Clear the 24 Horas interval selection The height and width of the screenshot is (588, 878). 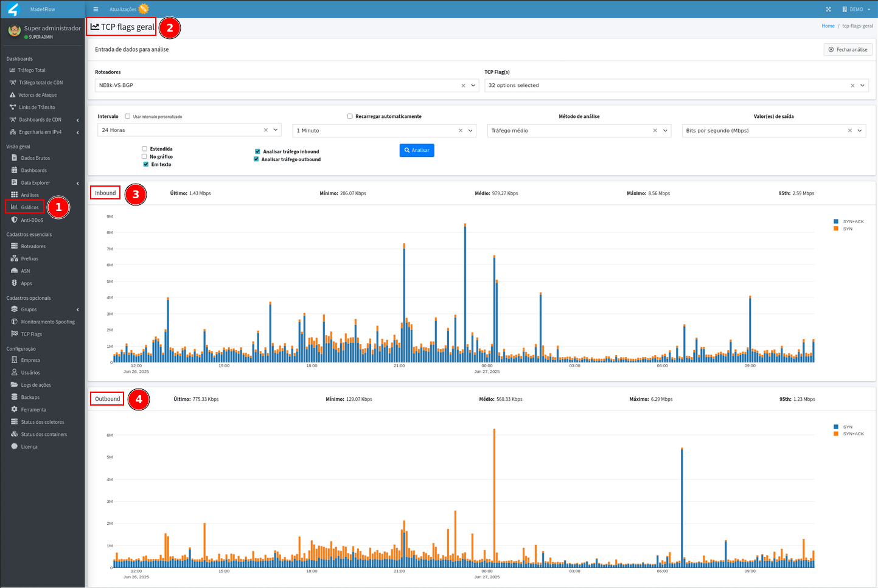point(266,130)
